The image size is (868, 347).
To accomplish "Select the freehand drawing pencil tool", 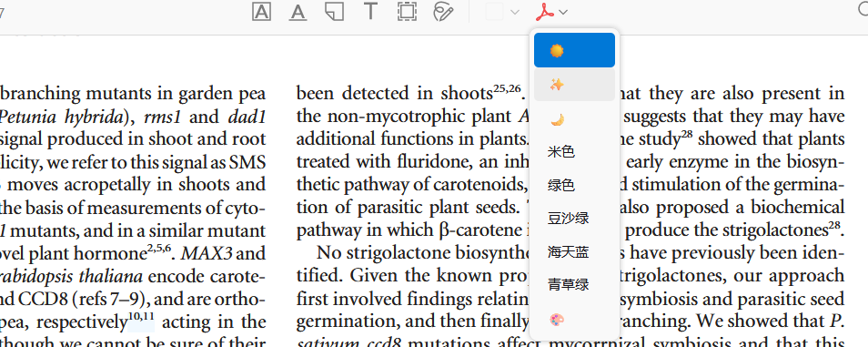I will coord(443,12).
